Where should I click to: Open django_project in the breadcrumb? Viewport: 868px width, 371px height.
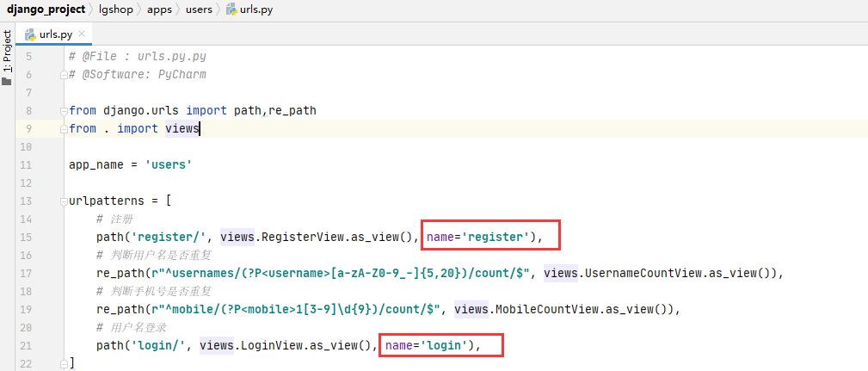click(x=46, y=10)
